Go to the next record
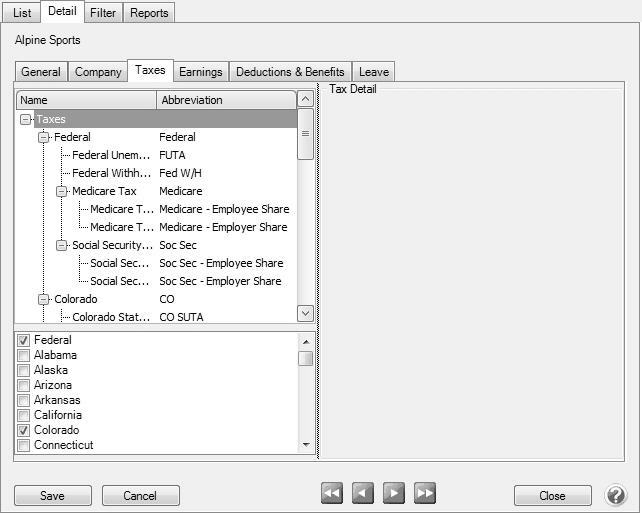 pyautogui.click(x=394, y=493)
